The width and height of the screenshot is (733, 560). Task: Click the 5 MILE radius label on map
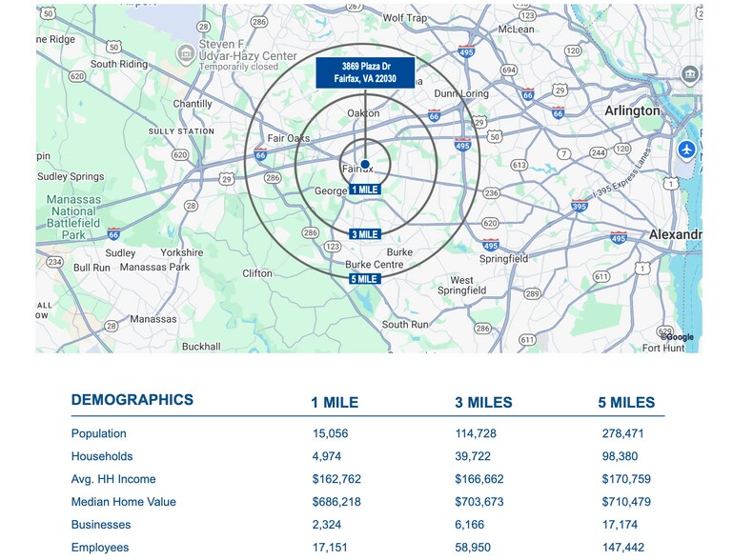(x=365, y=279)
